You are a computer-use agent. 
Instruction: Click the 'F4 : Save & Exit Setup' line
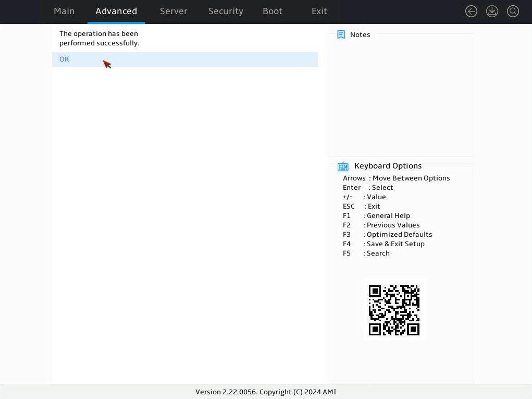[383, 244]
